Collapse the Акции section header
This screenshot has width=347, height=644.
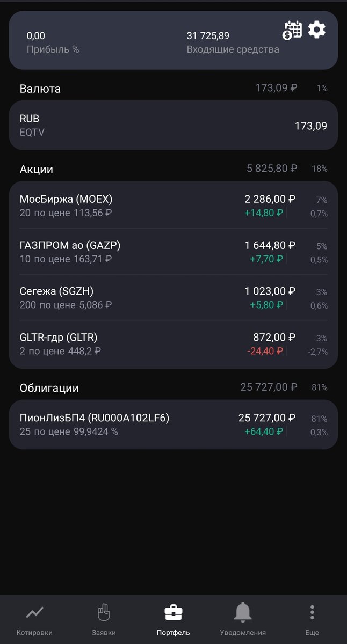click(173, 169)
